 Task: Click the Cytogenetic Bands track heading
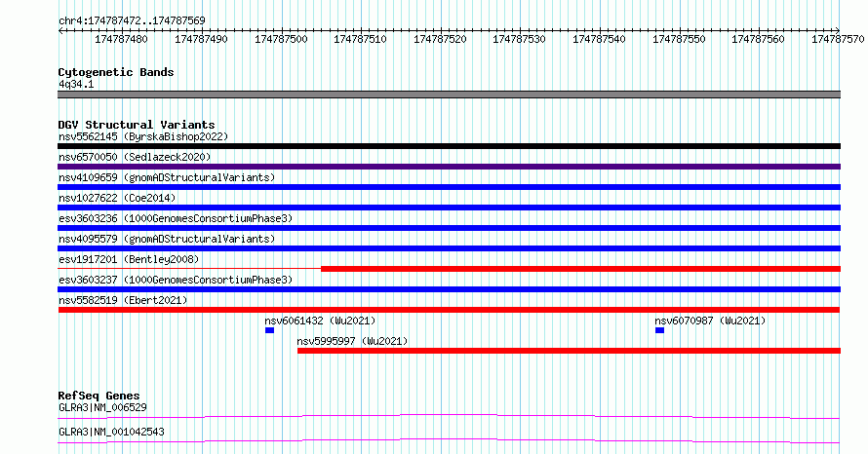(x=116, y=72)
